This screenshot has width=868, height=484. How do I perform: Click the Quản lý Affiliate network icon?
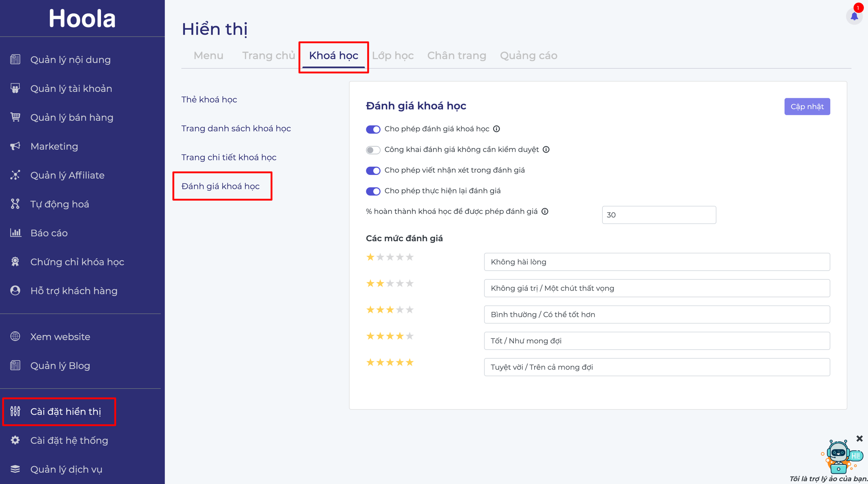[15, 175]
